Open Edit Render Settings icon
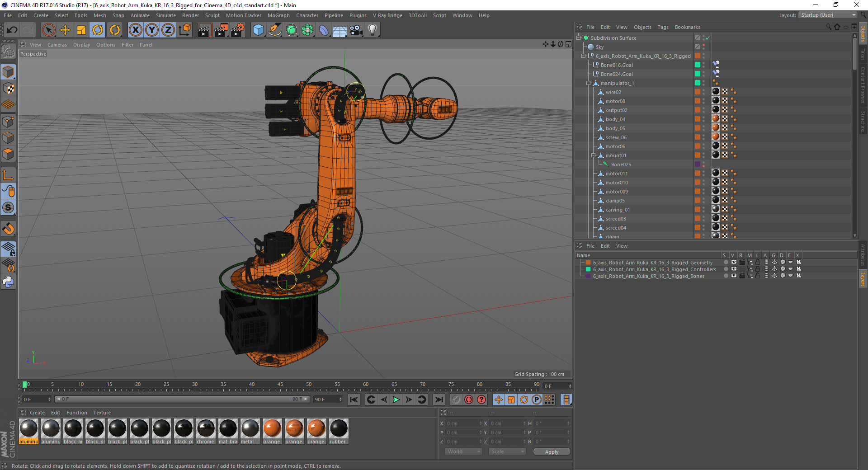Image resolution: width=868 pixels, height=470 pixels. click(x=238, y=30)
